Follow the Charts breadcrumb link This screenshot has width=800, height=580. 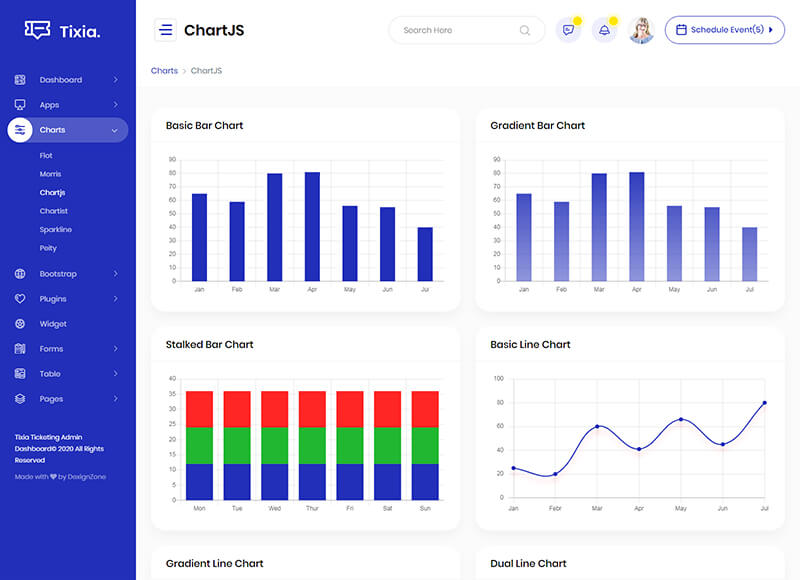(x=164, y=71)
